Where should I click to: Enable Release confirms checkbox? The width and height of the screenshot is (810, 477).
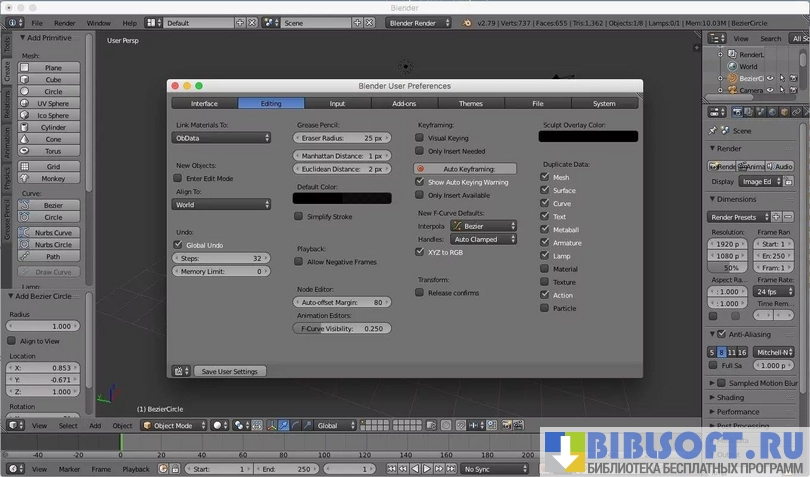(420, 293)
